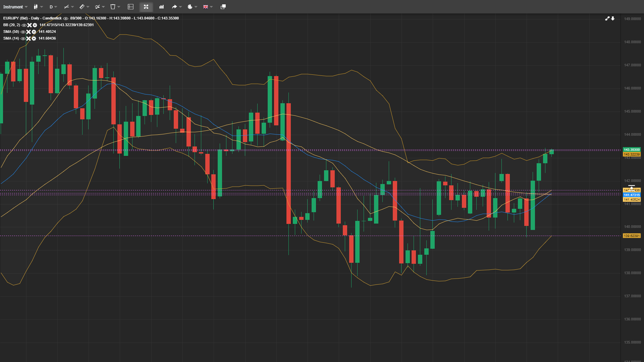
Task: Click the download chart icon at top right
Action: pos(613,18)
